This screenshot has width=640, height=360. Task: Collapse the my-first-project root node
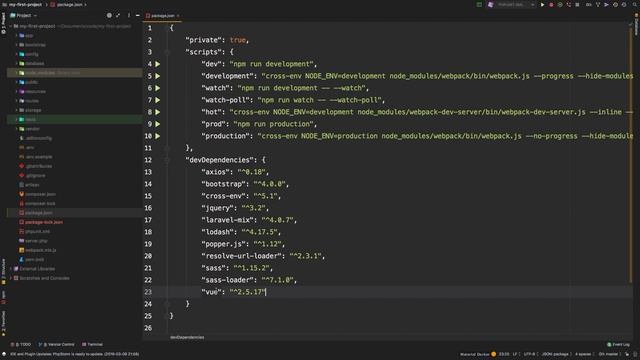coord(11,26)
